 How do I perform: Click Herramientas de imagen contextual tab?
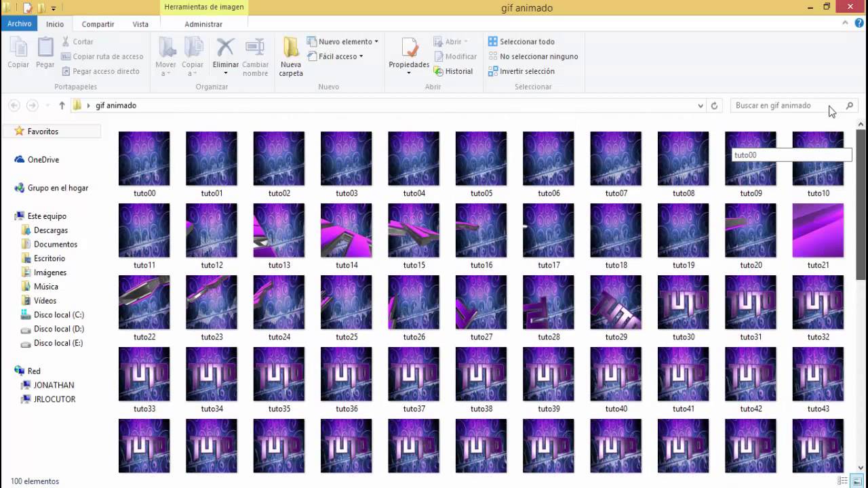click(203, 7)
